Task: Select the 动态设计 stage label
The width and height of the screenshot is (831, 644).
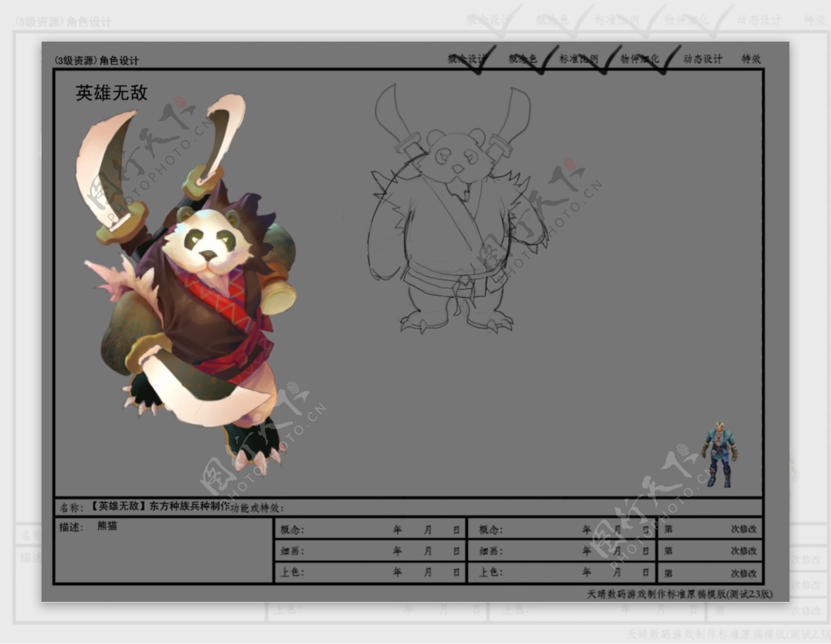Action: click(703, 59)
